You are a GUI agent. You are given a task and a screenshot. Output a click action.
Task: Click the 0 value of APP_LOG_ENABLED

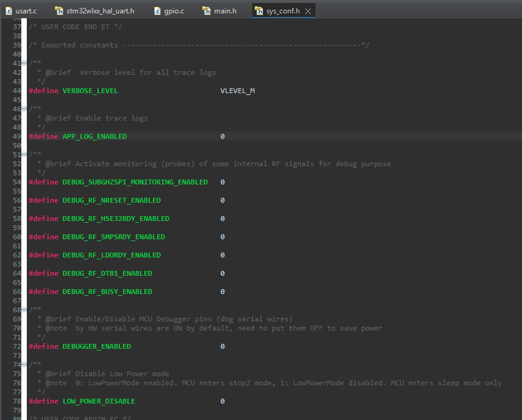coord(222,136)
